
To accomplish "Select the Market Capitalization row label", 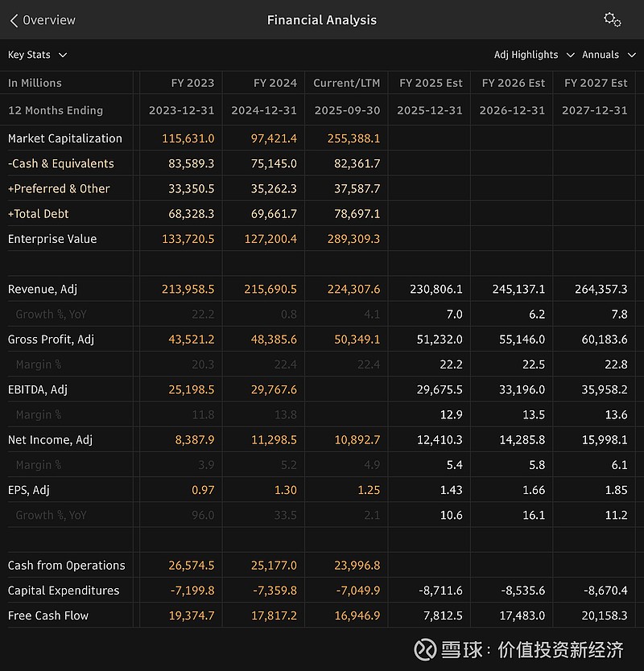I will pyautogui.click(x=65, y=138).
